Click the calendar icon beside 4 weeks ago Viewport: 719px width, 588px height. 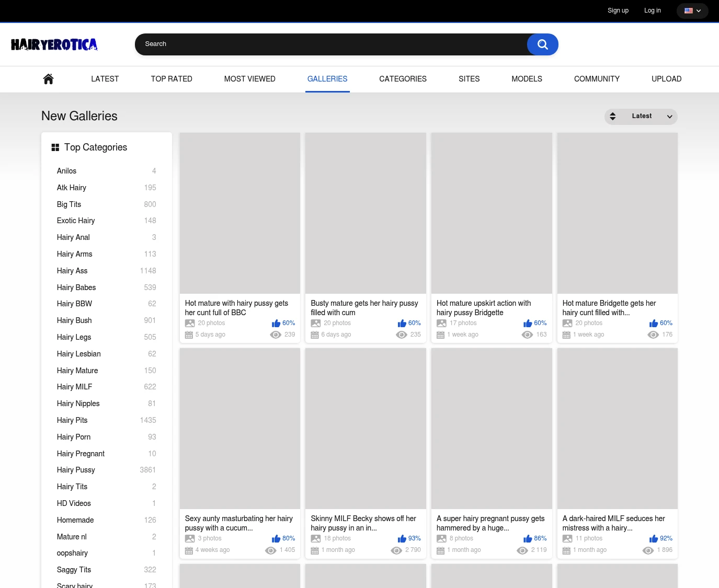(x=189, y=550)
